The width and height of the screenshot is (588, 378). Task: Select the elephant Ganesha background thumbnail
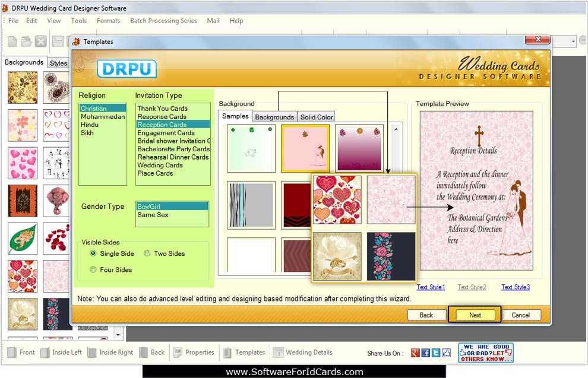click(x=56, y=201)
